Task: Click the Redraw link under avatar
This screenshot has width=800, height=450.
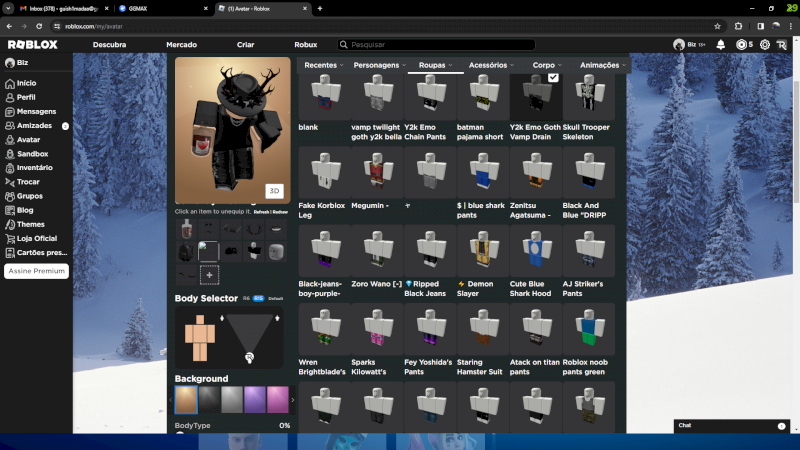Action: [280, 212]
